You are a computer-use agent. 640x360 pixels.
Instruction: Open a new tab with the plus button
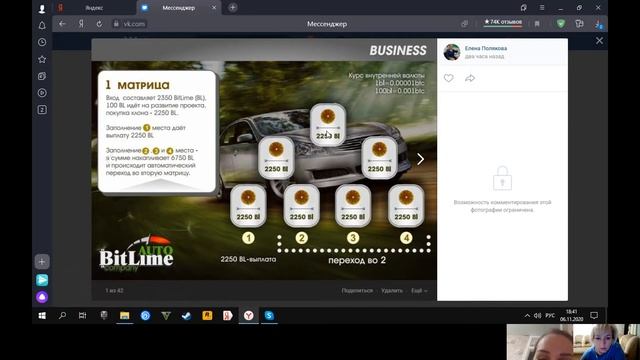click(x=233, y=8)
